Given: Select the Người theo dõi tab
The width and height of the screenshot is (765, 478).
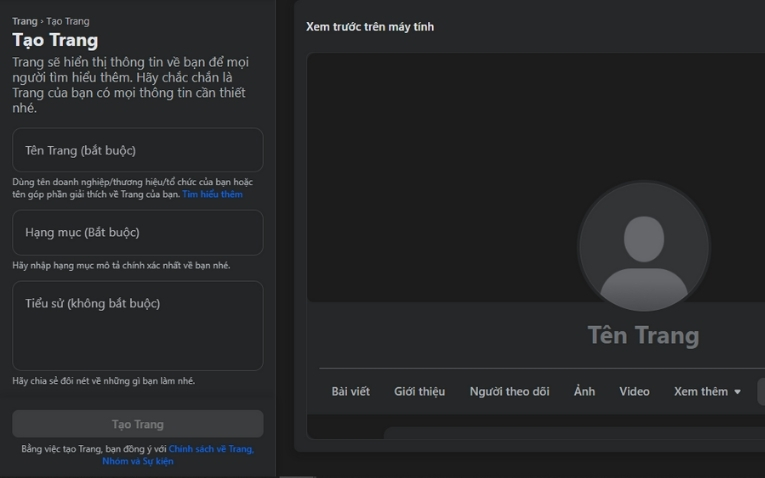Looking at the screenshot, I should click(x=509, y=391).
